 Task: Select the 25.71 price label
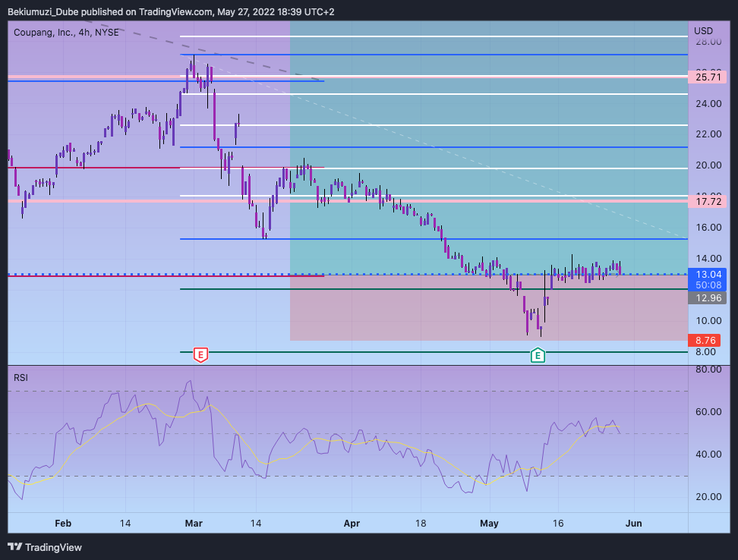[708, 77]
